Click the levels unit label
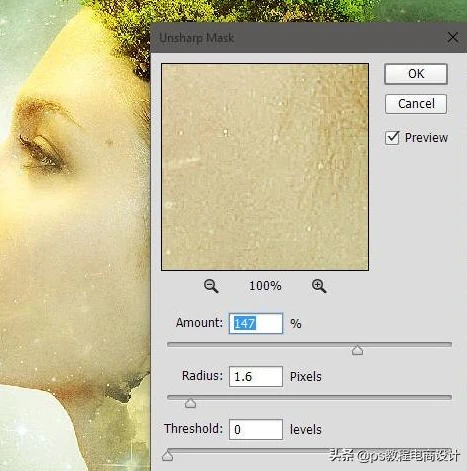The width and height of the screenshot is (467, 471). [x=306, y=430]
